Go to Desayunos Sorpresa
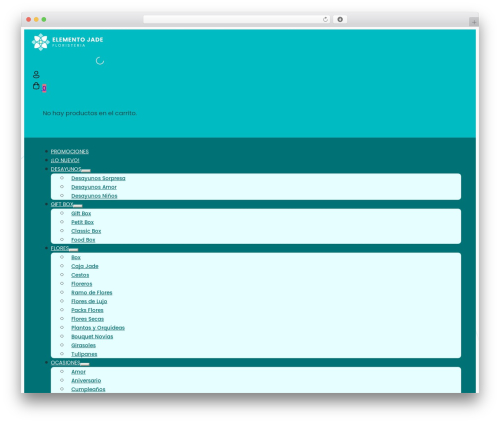This screenshot has height=423, width=500. 98,178
